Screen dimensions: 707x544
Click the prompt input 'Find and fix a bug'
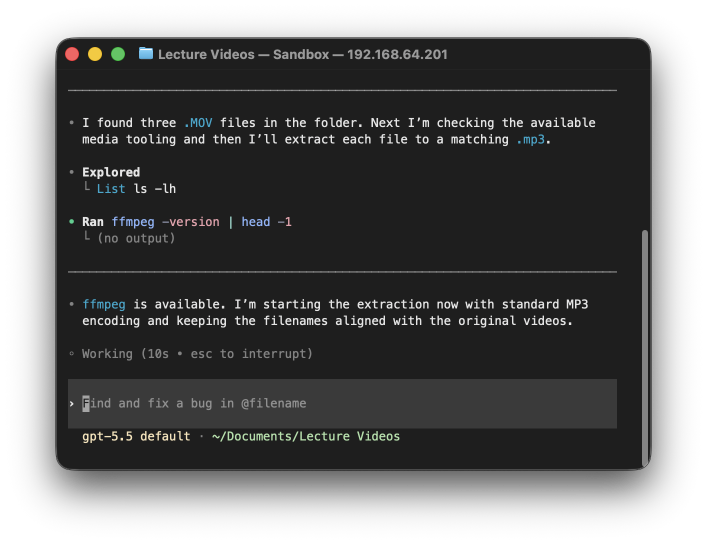click(342, 403)
